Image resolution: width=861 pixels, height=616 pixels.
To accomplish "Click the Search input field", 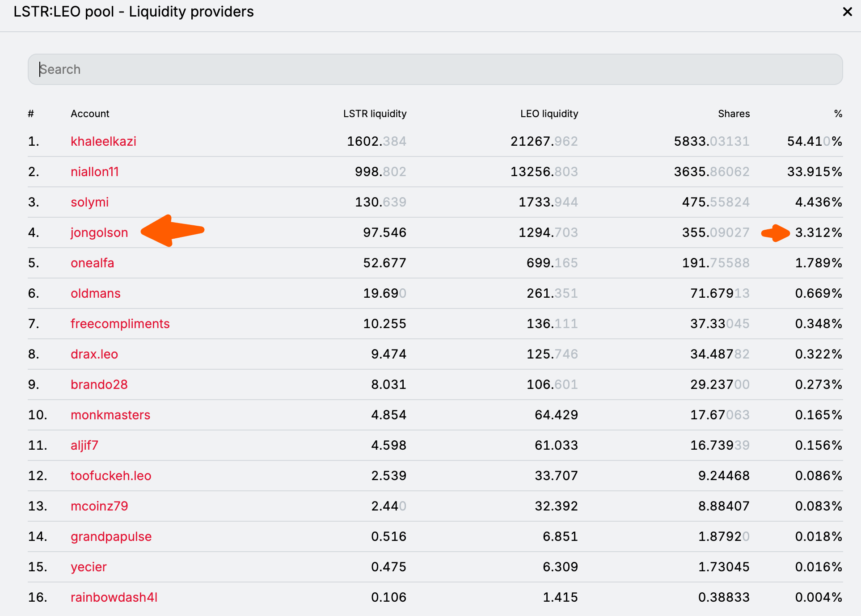I will coord(435,69).
